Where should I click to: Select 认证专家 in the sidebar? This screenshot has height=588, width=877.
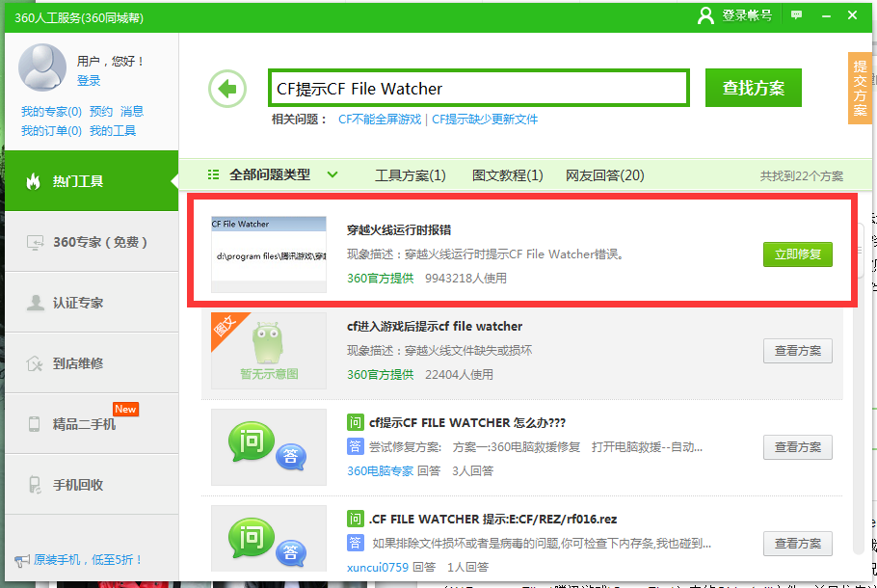click(x=92, y=303)
